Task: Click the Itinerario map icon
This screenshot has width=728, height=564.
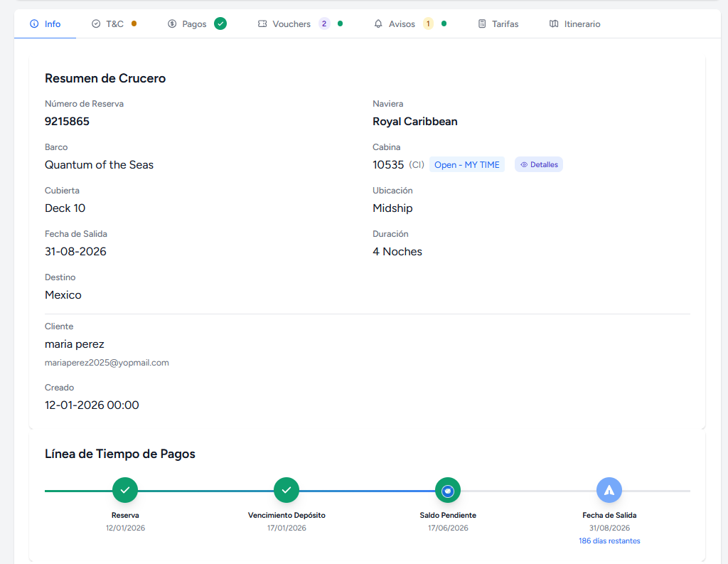Action: coord(554,24)
